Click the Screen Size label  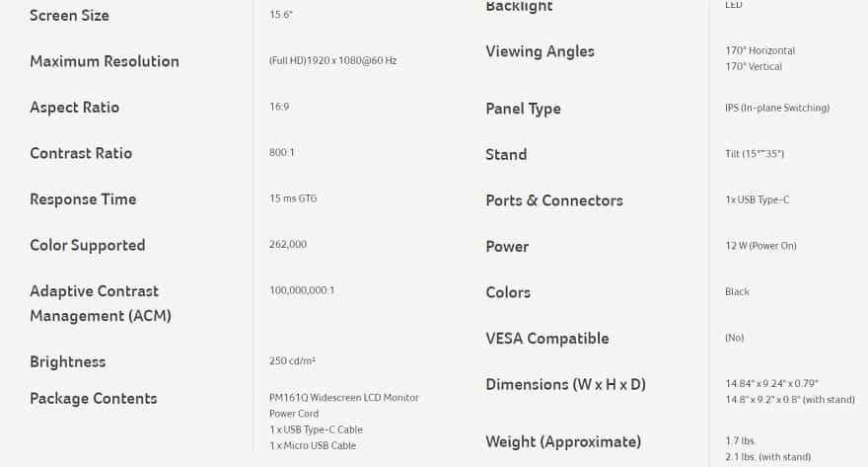coord(69,16)
